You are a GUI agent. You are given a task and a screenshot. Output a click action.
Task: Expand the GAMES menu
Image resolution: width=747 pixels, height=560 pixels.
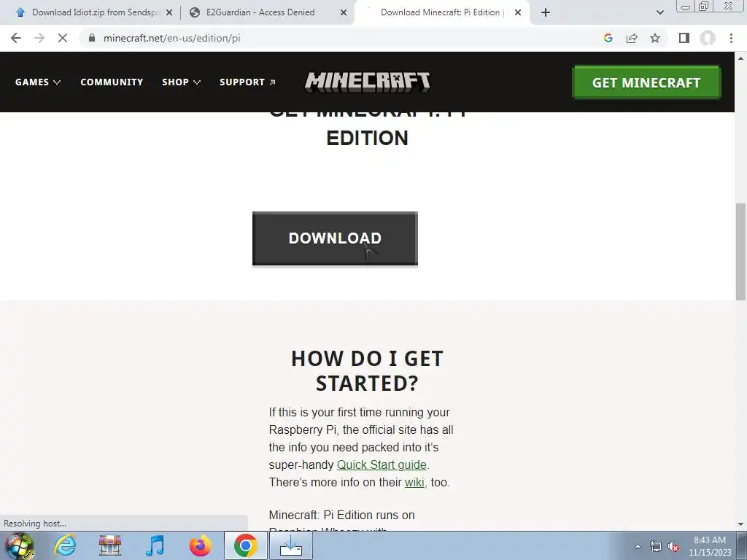tap(38, 82)
